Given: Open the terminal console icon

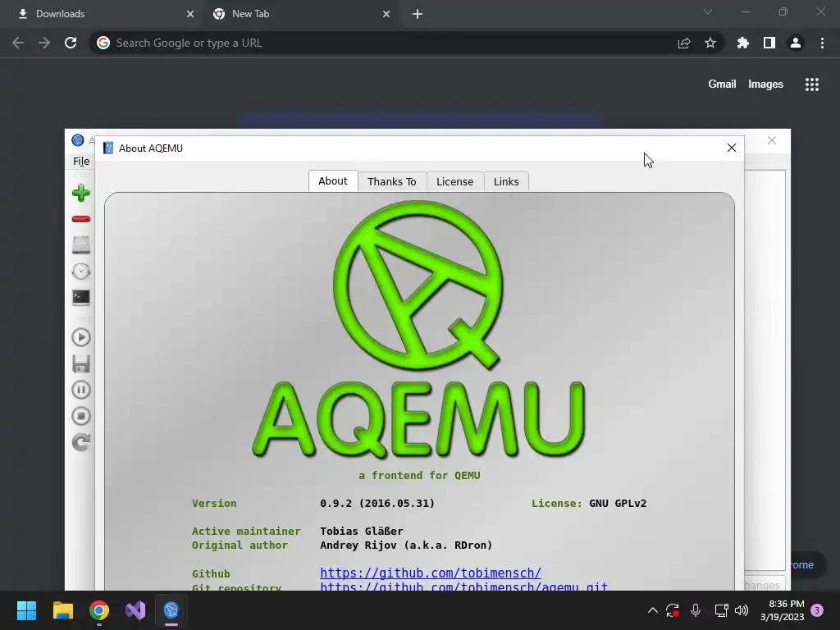Looking at the screenshot, I should coord(81,297).
